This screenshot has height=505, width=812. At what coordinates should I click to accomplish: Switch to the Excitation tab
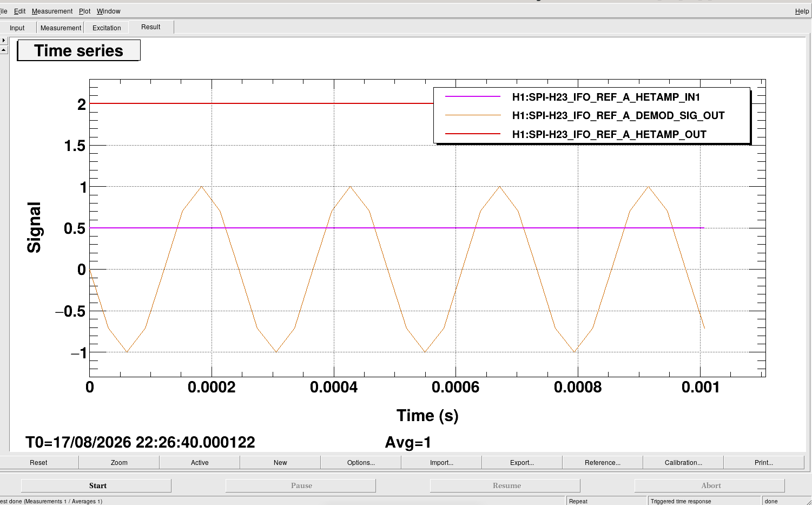[x=107, y=28]
